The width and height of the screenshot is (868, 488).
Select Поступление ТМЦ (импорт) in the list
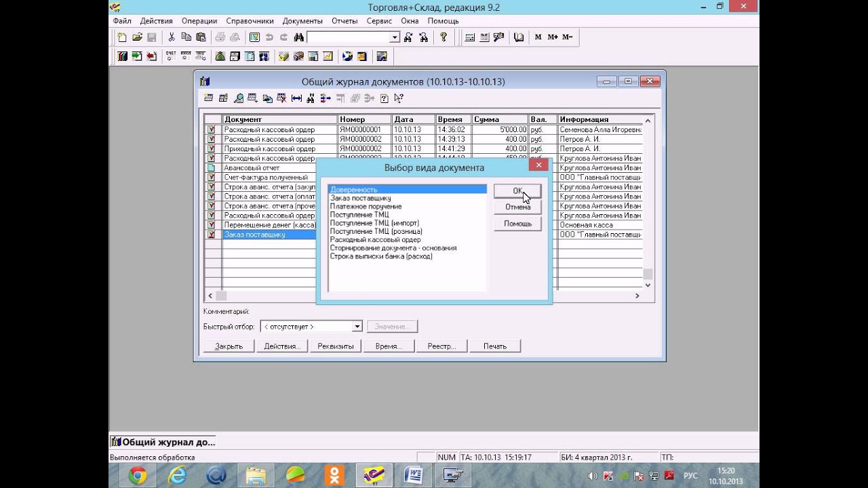[x=407, y=223]
